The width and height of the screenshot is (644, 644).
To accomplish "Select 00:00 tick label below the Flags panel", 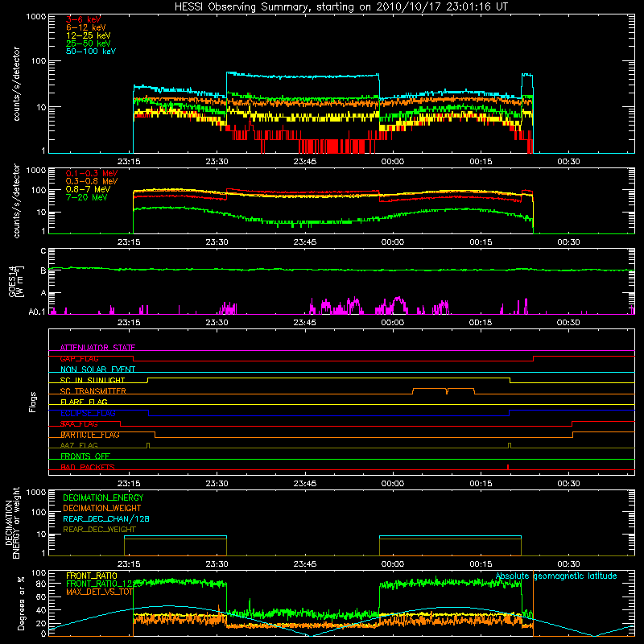I will coord(393,484).
